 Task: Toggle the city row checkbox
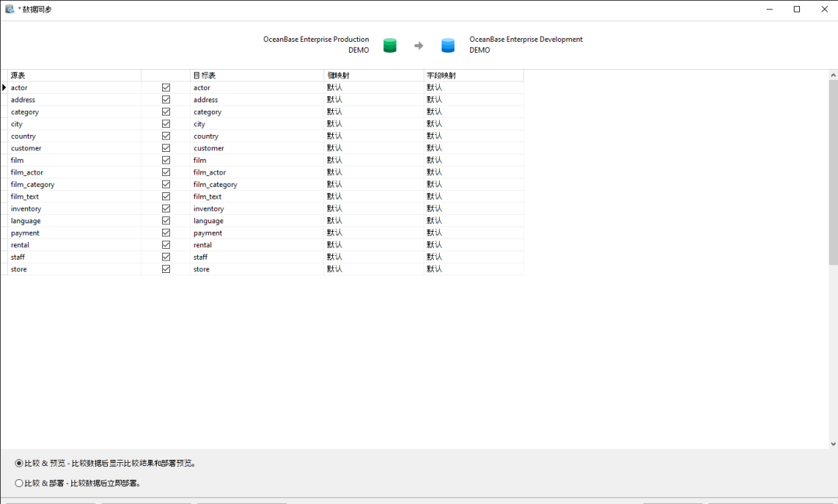pos(166,124)
